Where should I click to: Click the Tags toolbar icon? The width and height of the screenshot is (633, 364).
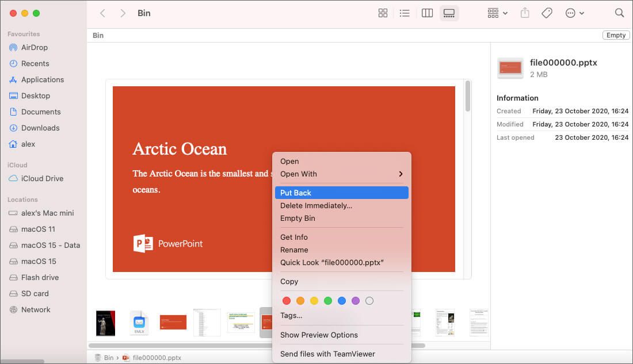click(547, 13)
